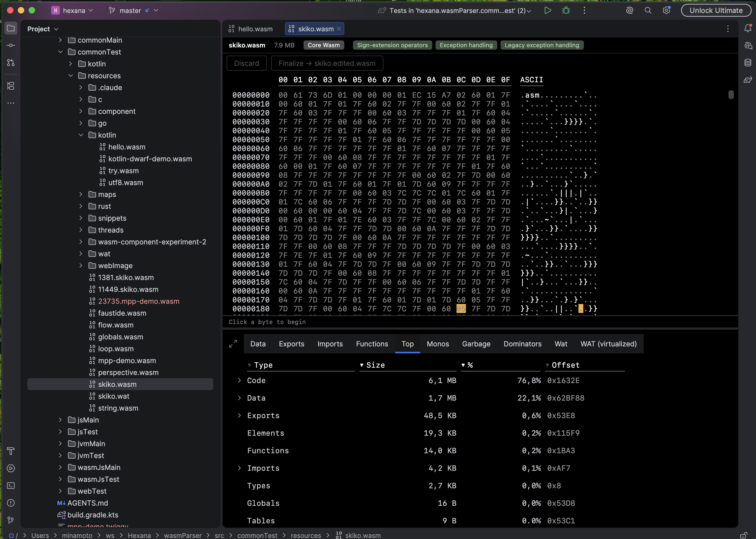Open the AI Assistant swirl icon
This screenshot has height=539, width=756.
(x=629, y=10)
